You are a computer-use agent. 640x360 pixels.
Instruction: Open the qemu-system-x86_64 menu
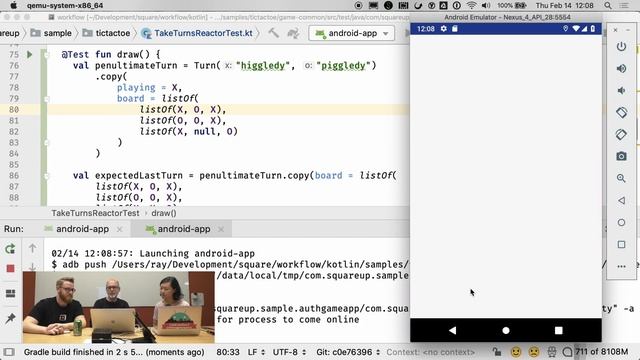[x=65, y=5]
